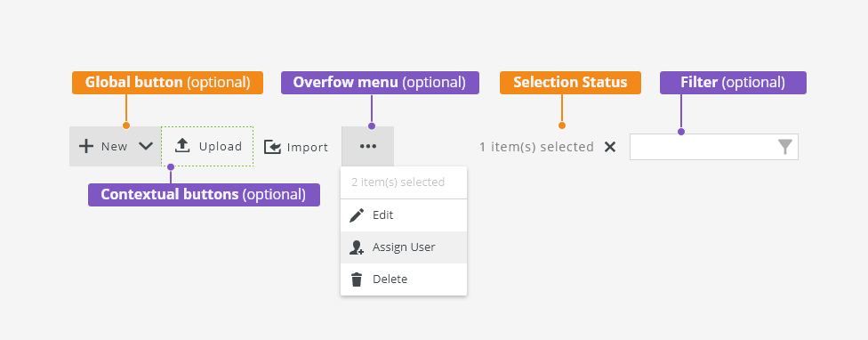
Task: Click the Upload button label
Action: tap(221, 147)
